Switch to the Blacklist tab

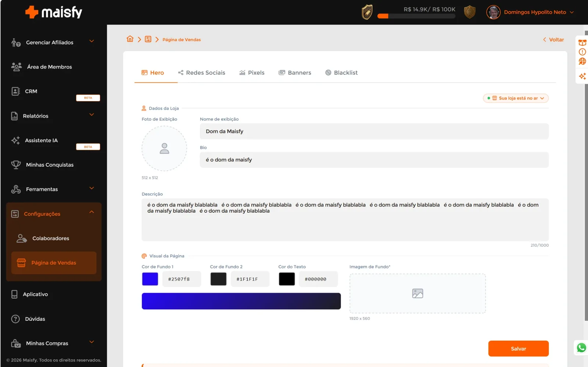coord(341,73)
